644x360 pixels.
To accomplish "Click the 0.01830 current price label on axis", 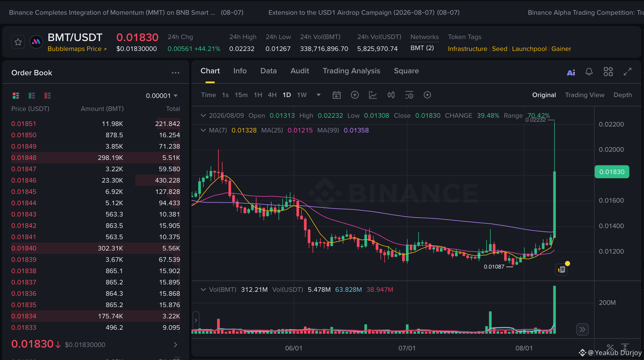I will click(612, 172).
